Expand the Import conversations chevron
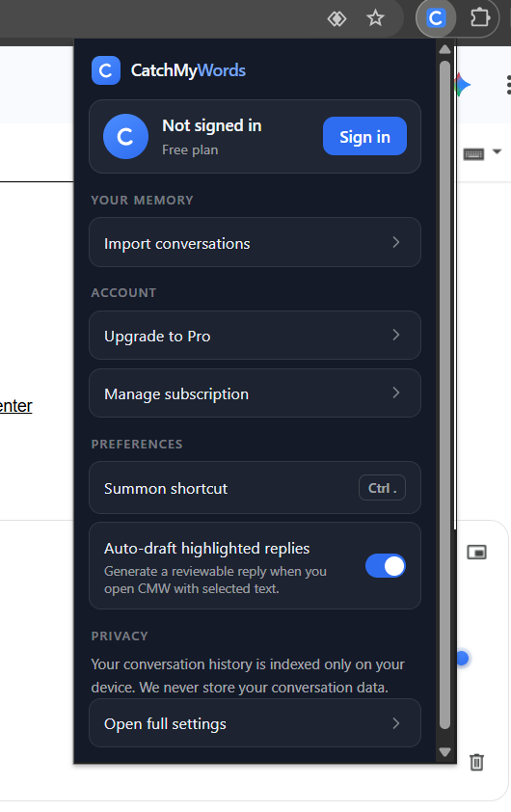 pyautogui.click(x=396, y=242)
